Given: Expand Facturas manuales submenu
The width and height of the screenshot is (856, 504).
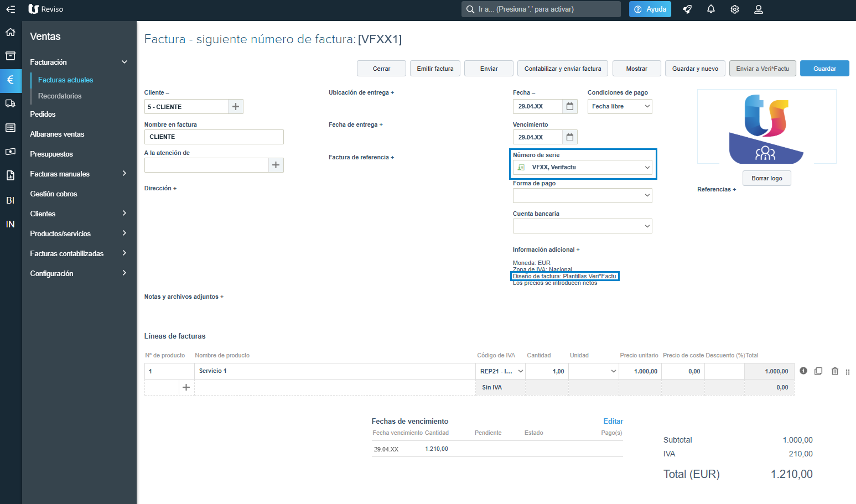Looking at the screenshot, I should pyautogui.click(x=124, y=174).
